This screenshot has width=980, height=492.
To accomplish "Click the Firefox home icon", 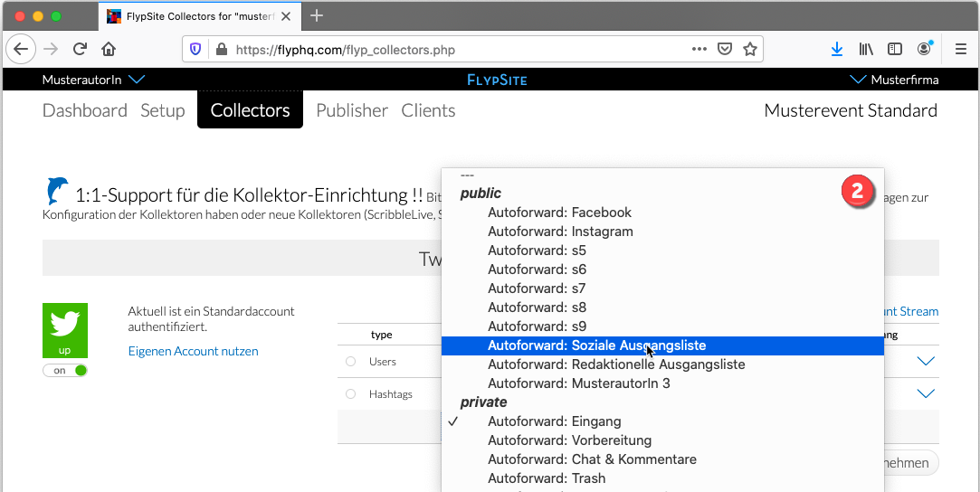I will click(109, 50).
